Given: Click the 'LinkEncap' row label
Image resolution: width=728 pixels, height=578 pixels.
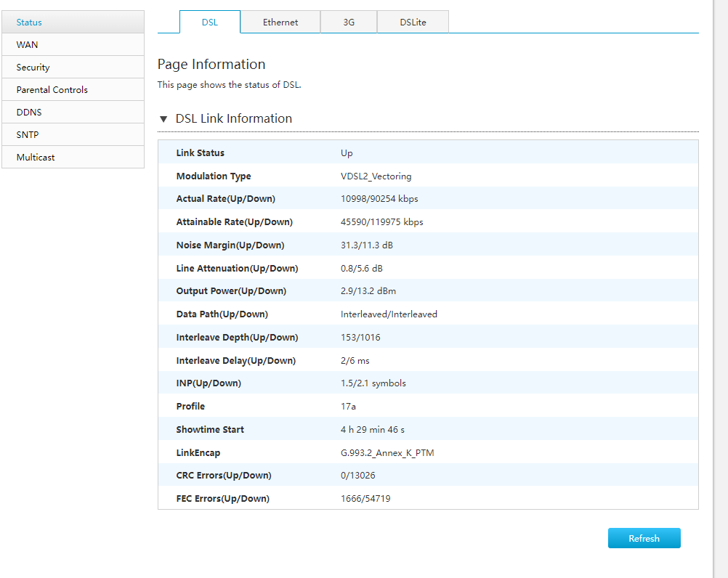Looking at the screenshot, I should click(x=198, y=453).
